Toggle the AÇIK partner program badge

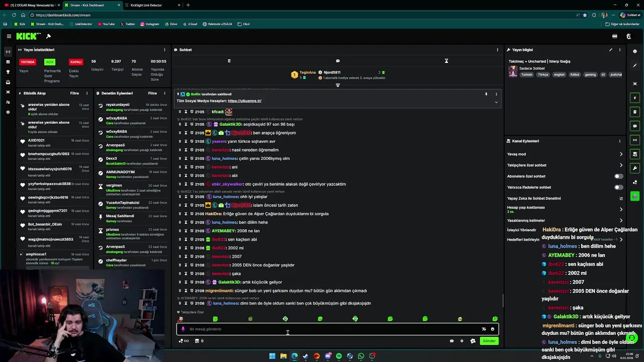pyautogui.click(x=49, y=62)
